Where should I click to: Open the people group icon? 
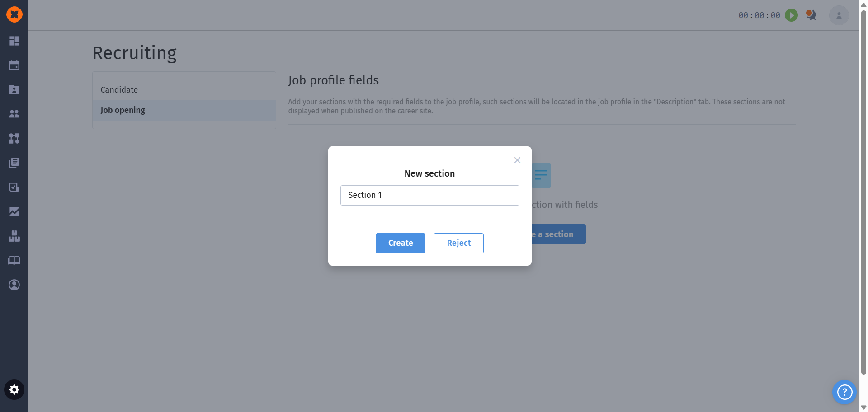coord(14,114)
